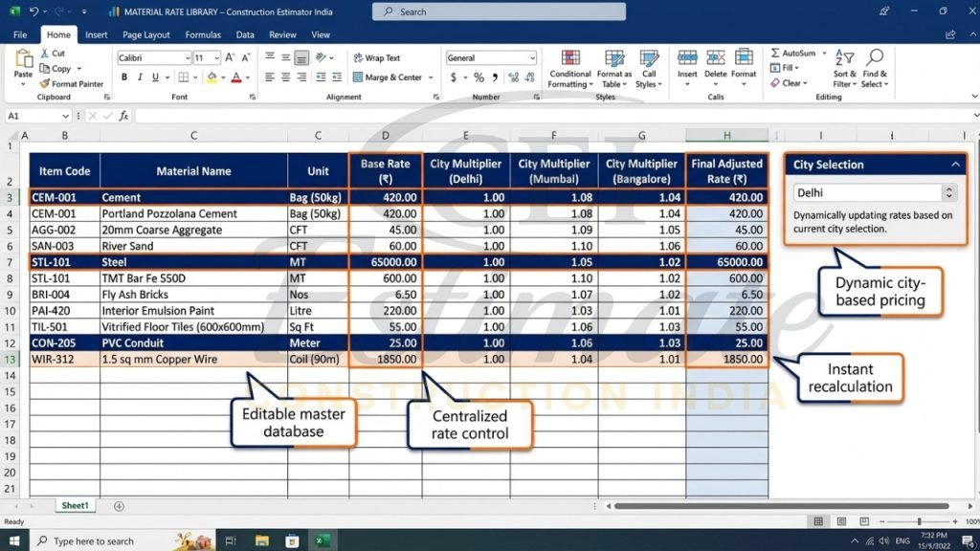Switch to the Insert tab
This screenshot has width=980, height=551.
[97, 35]
